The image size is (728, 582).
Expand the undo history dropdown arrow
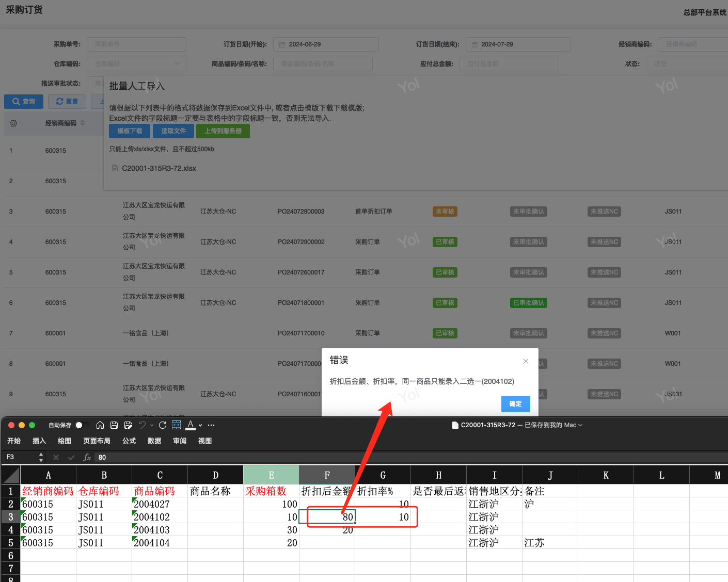(x=152, y=426)
